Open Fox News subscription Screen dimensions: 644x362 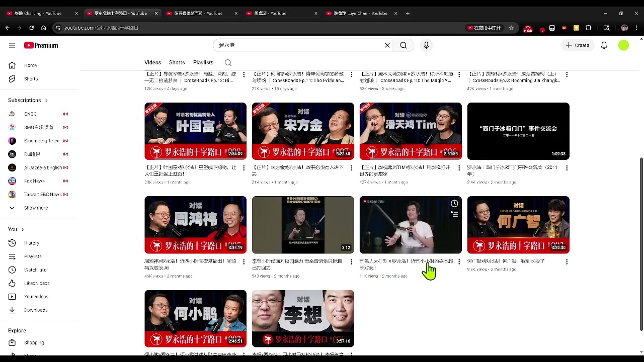39,181
